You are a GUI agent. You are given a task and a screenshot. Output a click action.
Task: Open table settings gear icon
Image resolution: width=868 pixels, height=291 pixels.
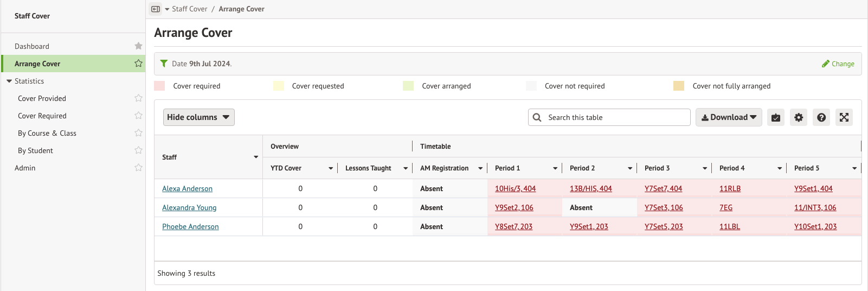coord(799,117)
